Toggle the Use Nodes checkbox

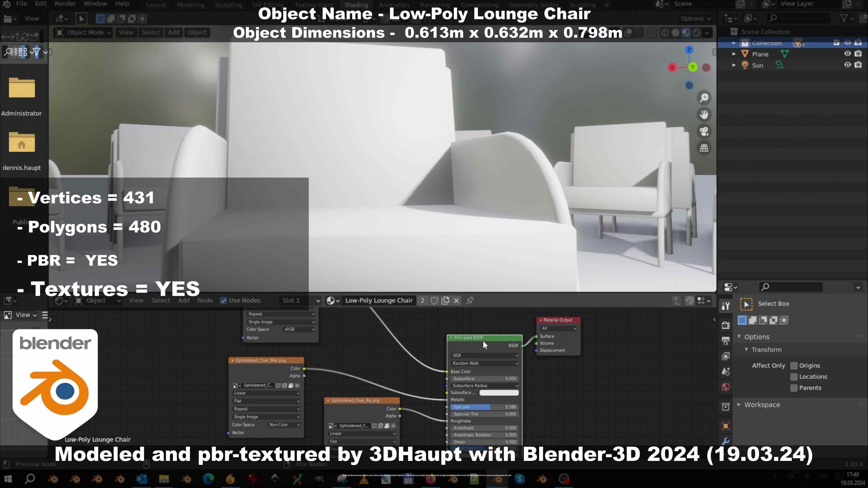(223, 300)
